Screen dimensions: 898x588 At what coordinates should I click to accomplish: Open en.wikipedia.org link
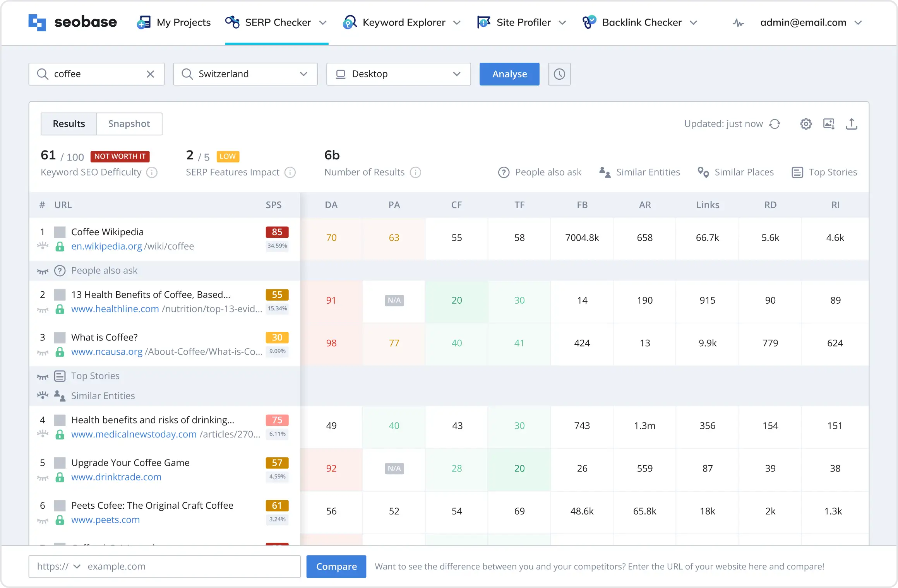point(106,246)
